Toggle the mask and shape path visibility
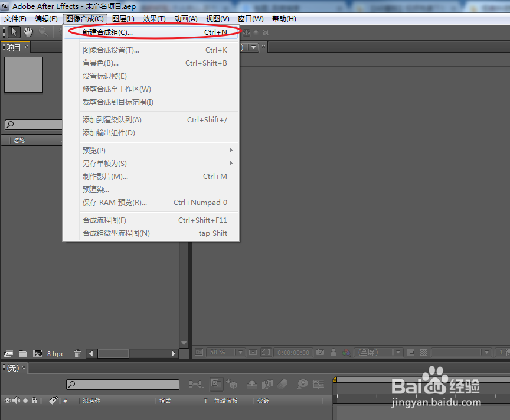 266,352
